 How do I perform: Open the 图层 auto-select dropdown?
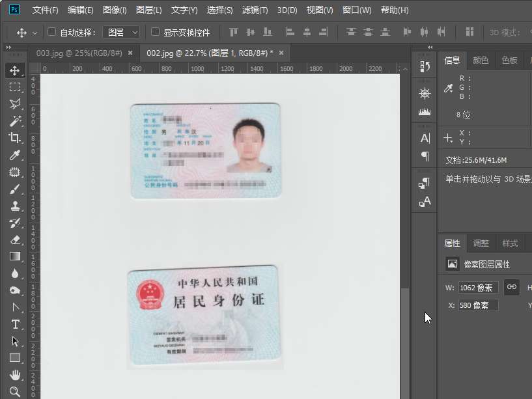(121, 33)
